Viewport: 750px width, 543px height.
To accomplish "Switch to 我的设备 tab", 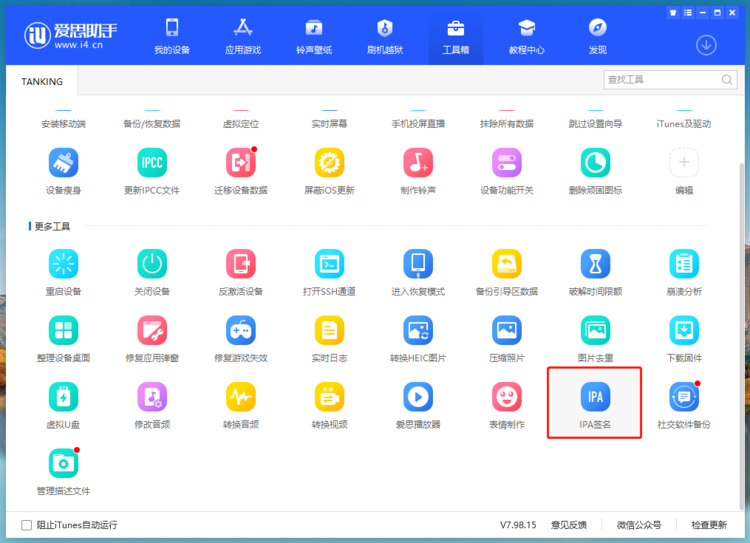I will [172, 36].
